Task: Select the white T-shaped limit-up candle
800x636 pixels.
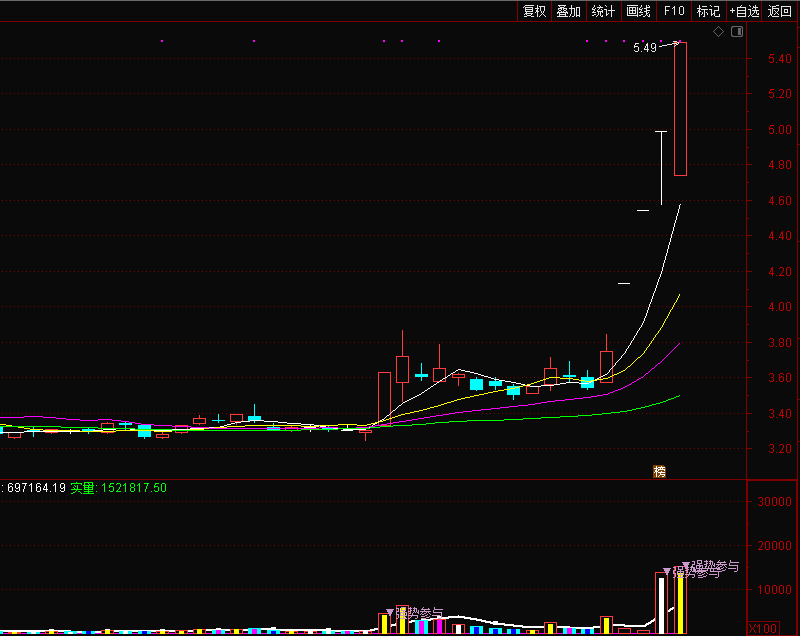Action: pyautogui.click(x=661, y=168)
